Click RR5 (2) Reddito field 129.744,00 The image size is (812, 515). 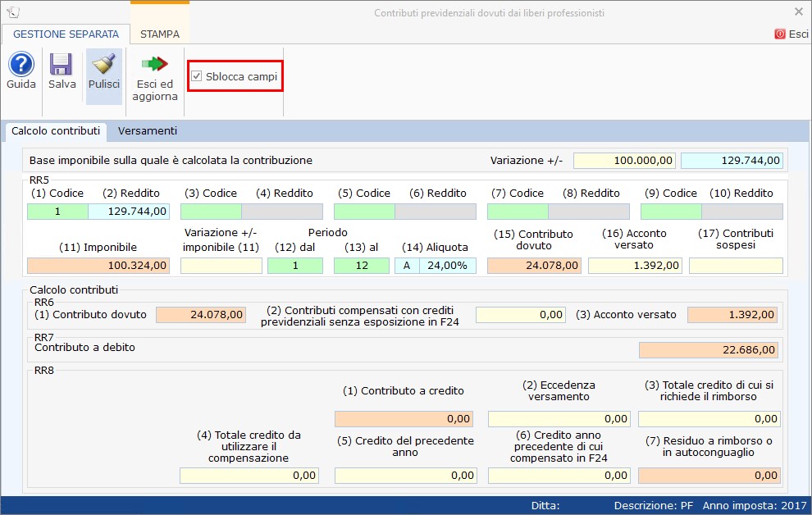pos(129,212)
